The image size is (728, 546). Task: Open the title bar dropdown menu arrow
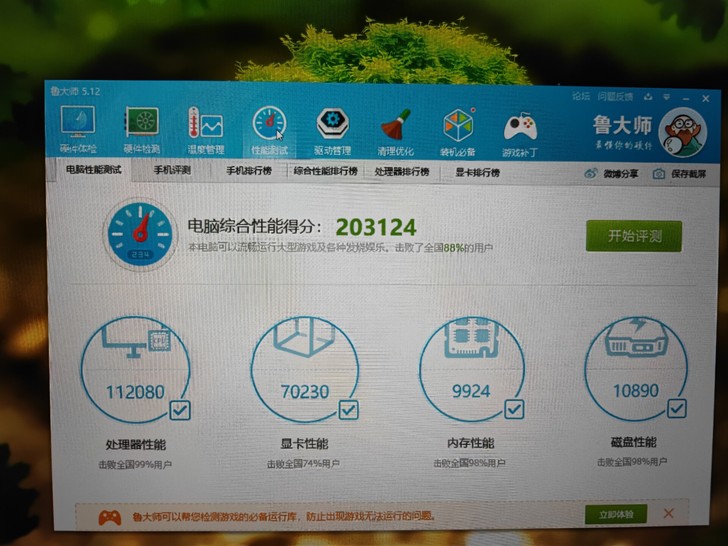coord(667,98)
